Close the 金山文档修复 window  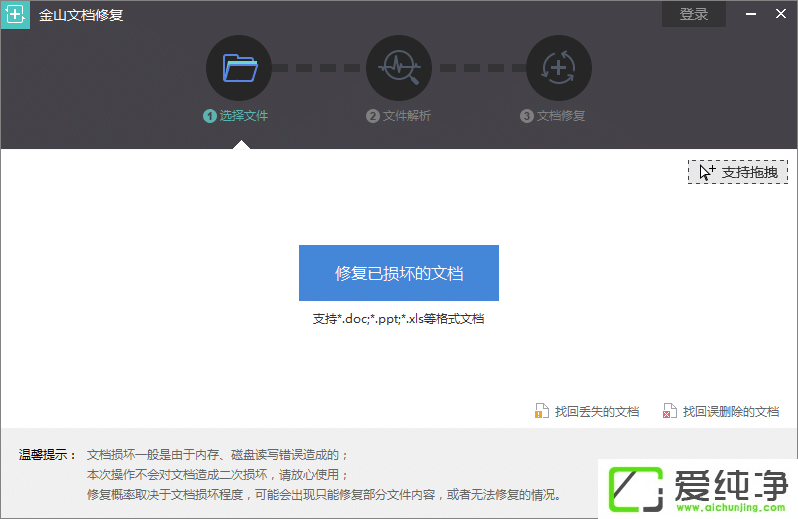[x=781, y=15]
